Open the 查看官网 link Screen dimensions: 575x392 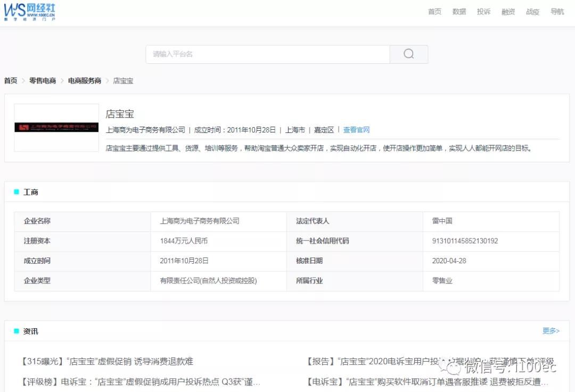coord(356,130)
